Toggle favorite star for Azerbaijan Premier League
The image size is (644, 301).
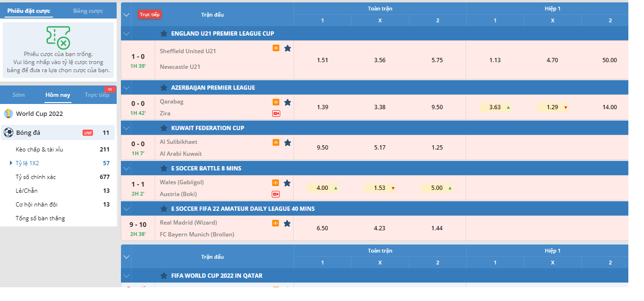point(164,88)
